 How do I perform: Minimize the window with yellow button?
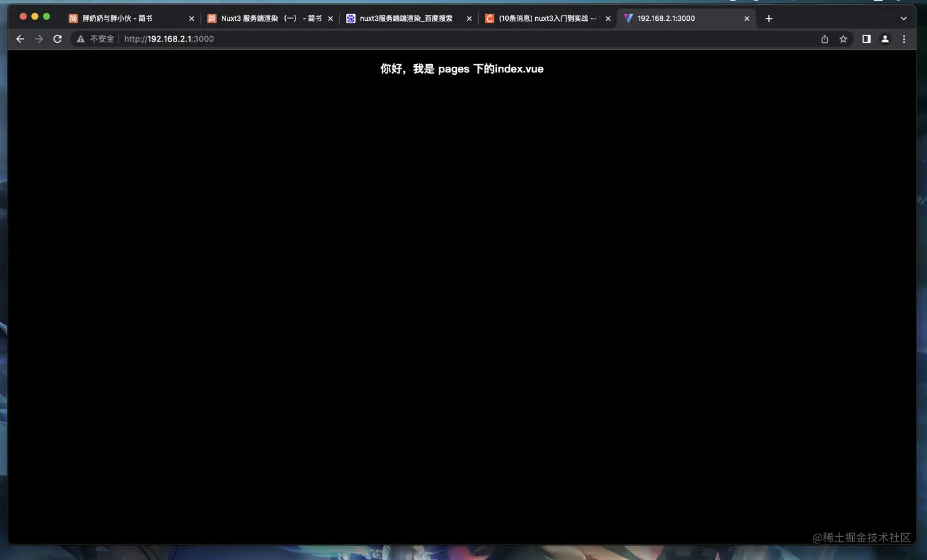coord(34,17)
